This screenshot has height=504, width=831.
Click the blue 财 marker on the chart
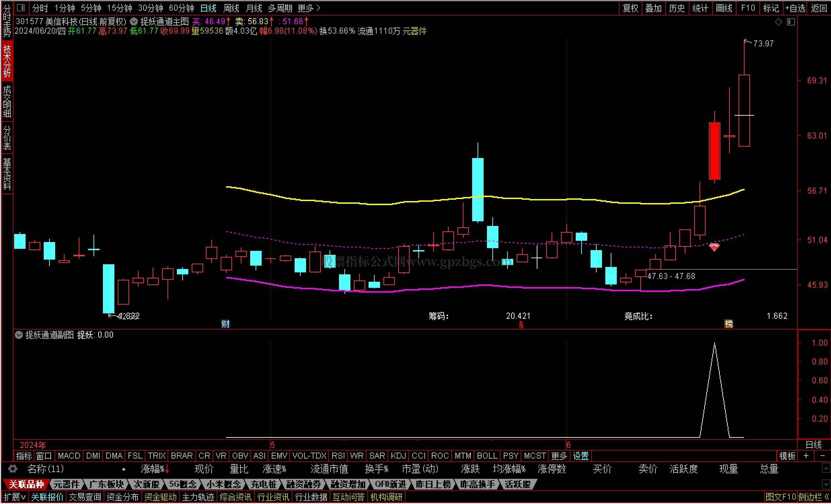coord(225,324)
